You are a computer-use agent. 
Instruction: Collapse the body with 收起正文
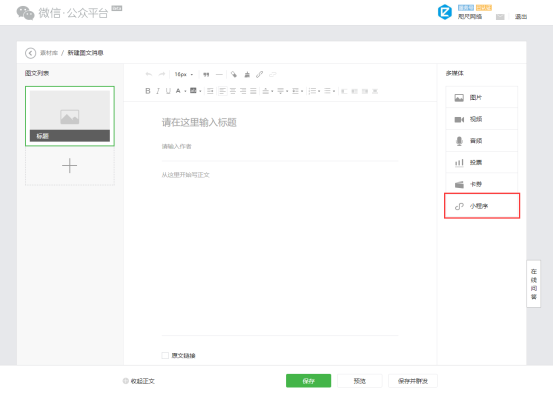coord(139,381)
